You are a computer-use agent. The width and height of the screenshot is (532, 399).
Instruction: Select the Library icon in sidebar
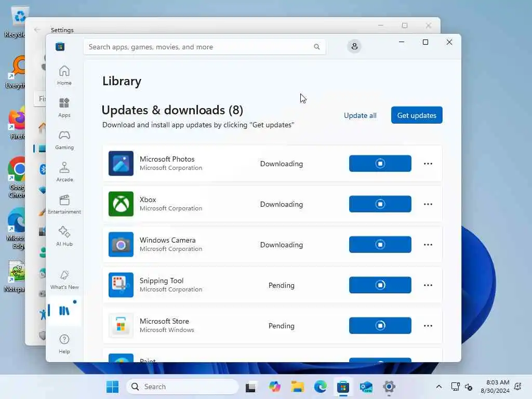click(64, 311)
